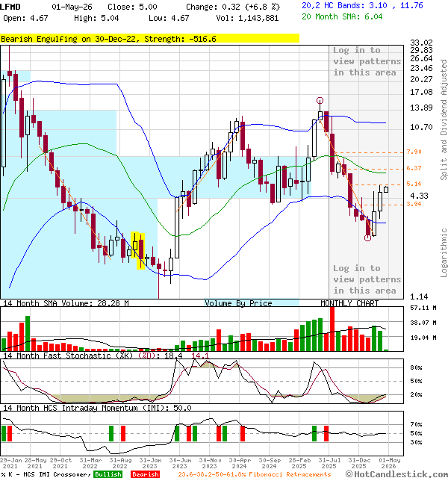Click the 29-Oct 2021 date axis label
The height and width of the screenshot is (478, 448).
click(60, 463)
